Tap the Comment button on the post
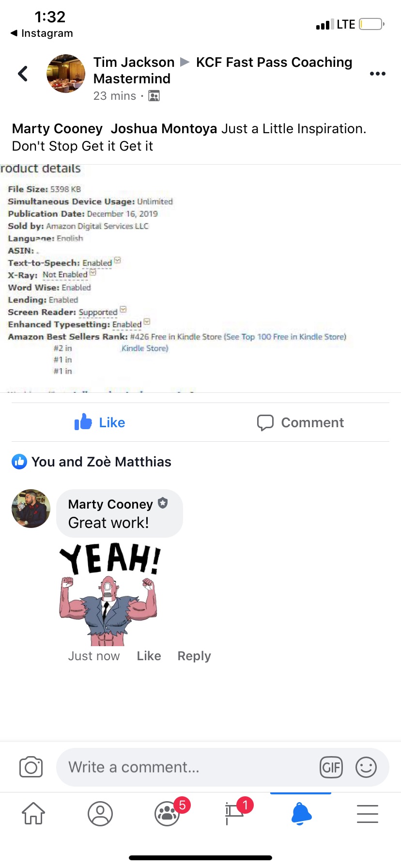This screenshot has width=401, height=868. [300, 422]
